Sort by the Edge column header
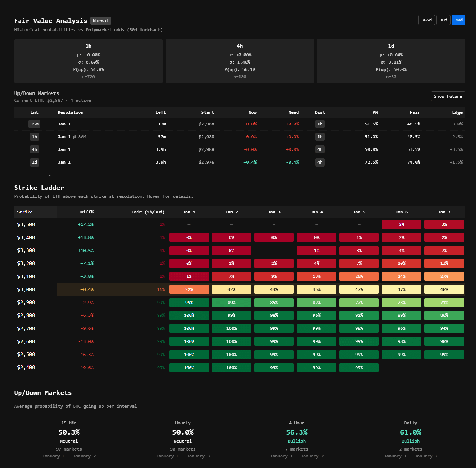 coord(457,112)
